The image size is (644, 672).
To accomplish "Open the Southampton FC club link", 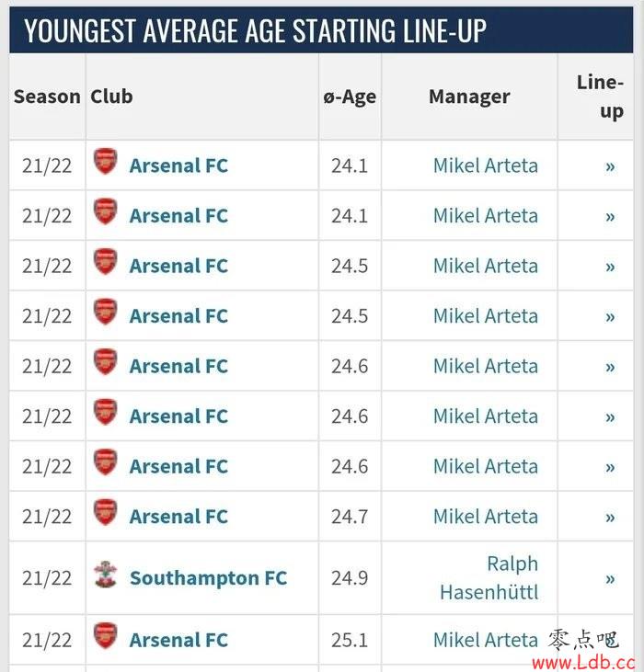I will pyautogui.click(x=208, y=578).
